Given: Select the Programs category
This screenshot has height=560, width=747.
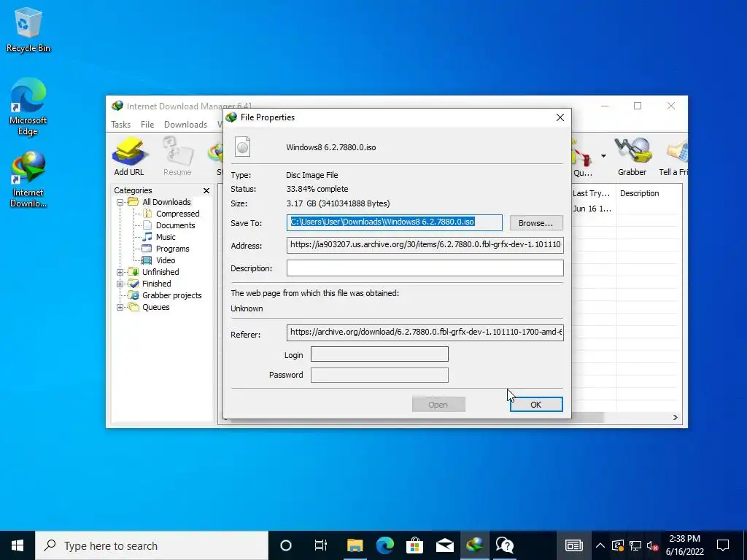Looking at the screenshot, I should (x=172, y=249).
